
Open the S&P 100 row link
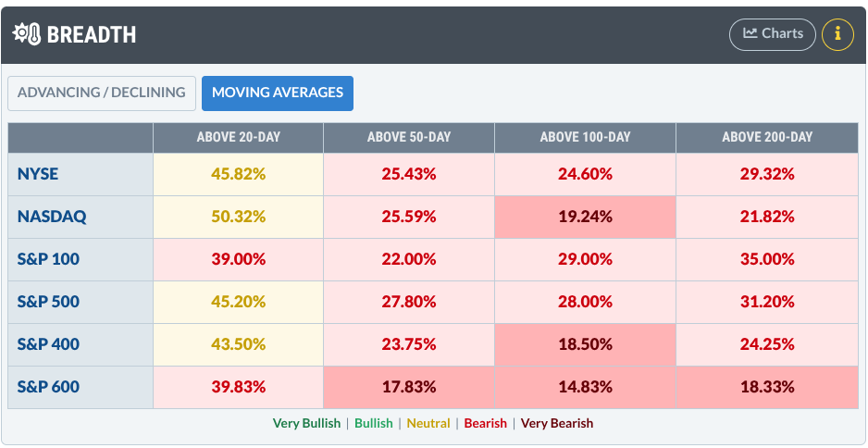(x=48, y=259)
